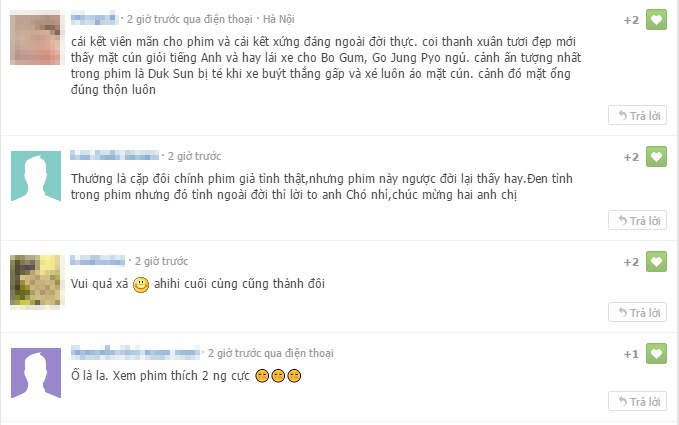The height and width of the screenshot is (425, 679).
Task: Open the fourth commenter's blurred username
Action: pyautogui.click(x=136, y=353)
